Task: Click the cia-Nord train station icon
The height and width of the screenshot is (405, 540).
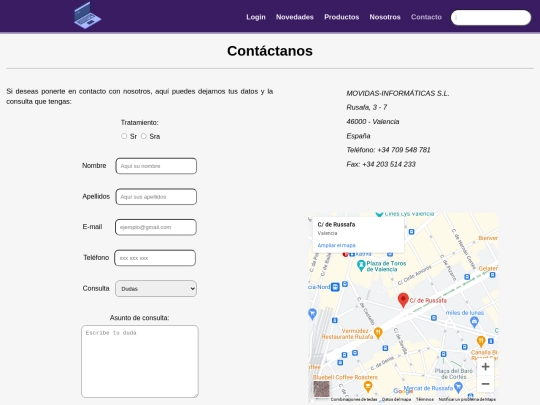Action: (335, 287)
